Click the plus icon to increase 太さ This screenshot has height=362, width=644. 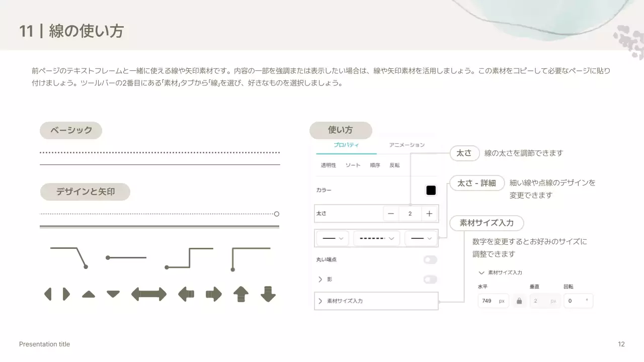click(x=429, y=213)
